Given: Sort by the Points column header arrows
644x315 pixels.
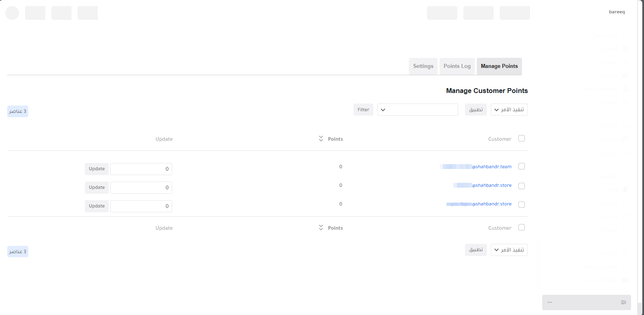Looking at the screenshot, I should (321, 139).
